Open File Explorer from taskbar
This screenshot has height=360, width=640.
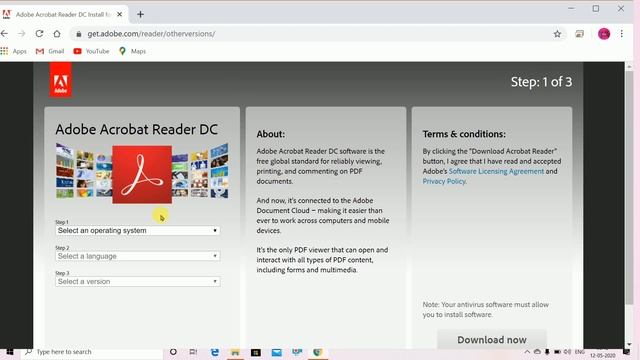click(235, 352)
